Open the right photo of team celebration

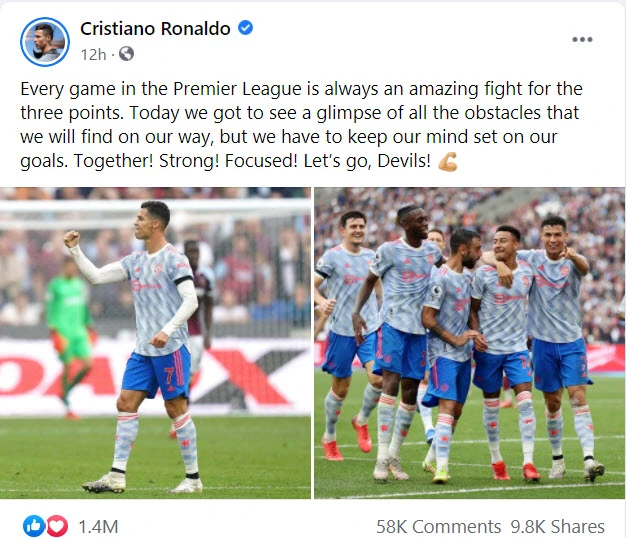(470, 343)
